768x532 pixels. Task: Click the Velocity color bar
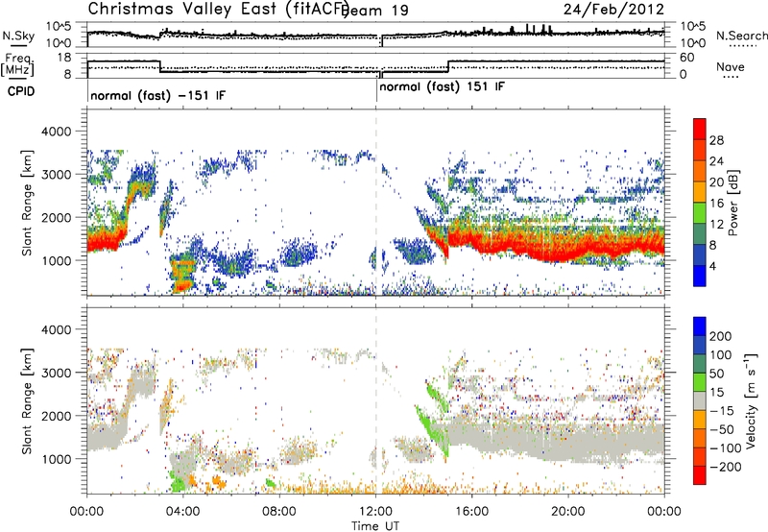coord(700,400)
